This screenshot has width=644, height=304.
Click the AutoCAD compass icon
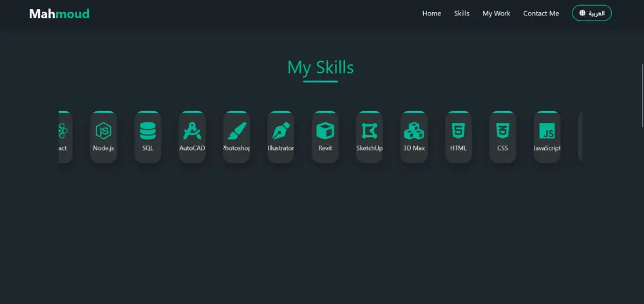click(x=192, y=131)
